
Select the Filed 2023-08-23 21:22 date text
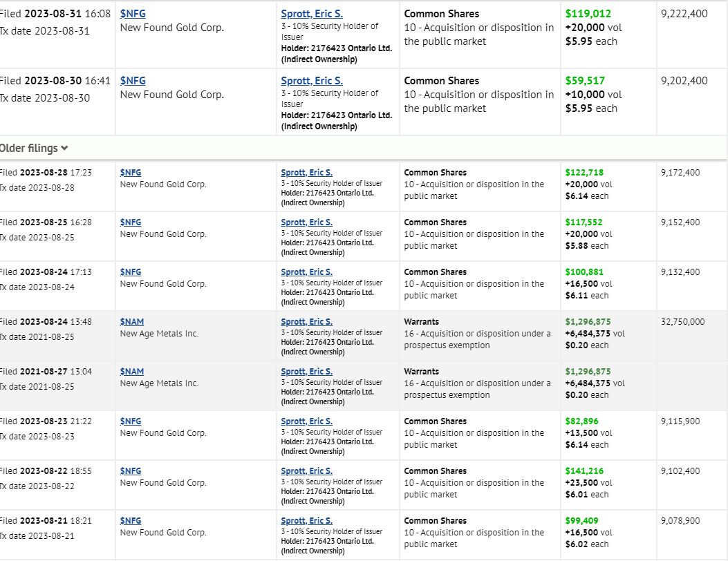46,421
